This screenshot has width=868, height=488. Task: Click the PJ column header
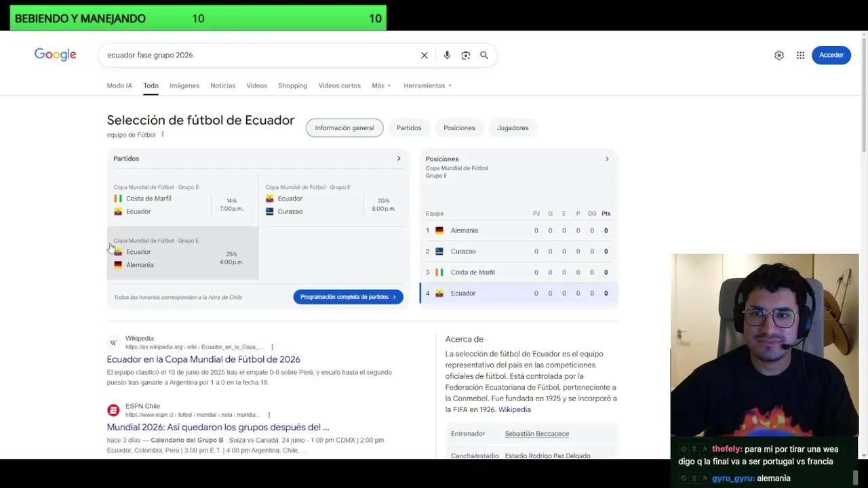536,213
